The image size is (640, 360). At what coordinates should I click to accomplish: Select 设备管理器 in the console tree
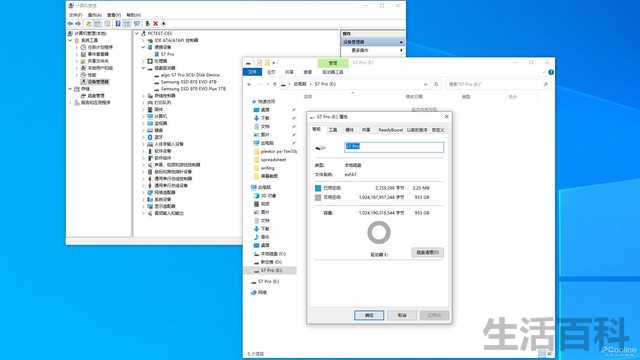coord(98,82)
